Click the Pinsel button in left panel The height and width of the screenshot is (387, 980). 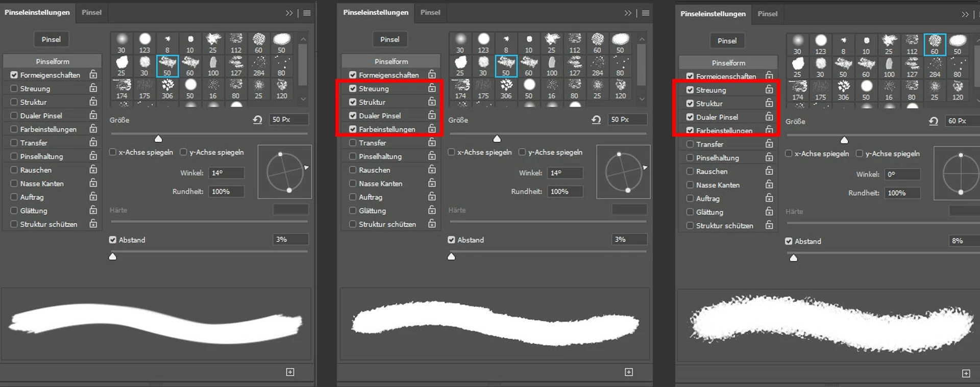(51, 39)
